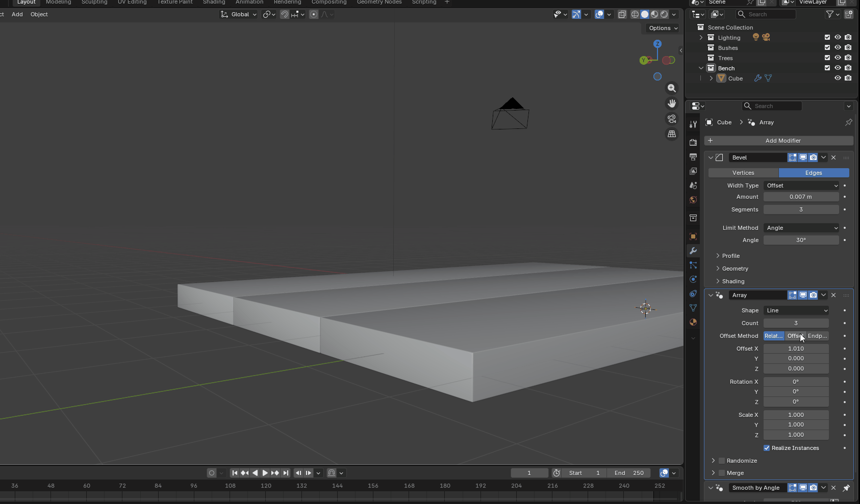This screenshot has width=860, height=504.
Task: Open the Output properties tab
Action: tap(693, 157)
